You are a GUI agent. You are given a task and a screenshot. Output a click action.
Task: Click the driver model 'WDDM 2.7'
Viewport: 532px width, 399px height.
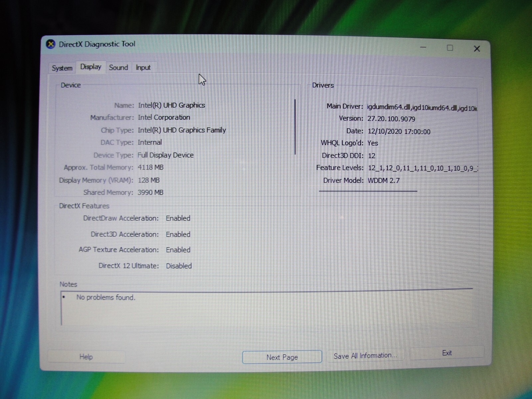pos(384,181)
